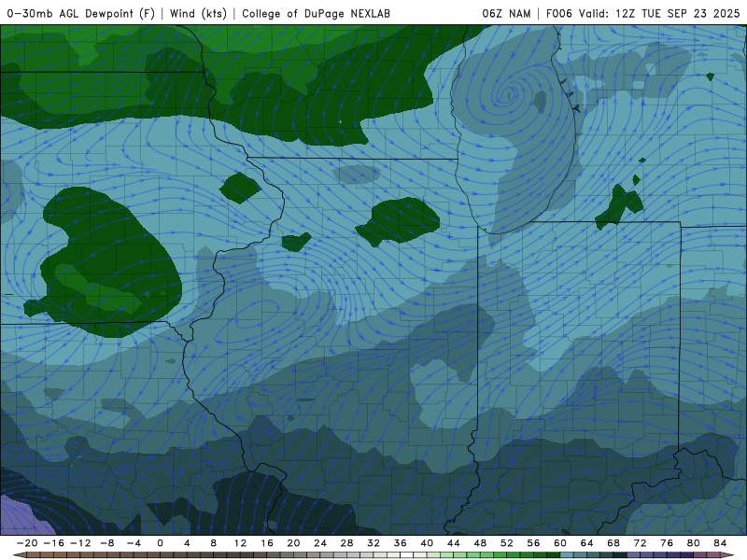This screenshot has width=747, height=560.
Task: Click the '60' value on the legend
Action: pyautogui.click(x=560, y=543)
